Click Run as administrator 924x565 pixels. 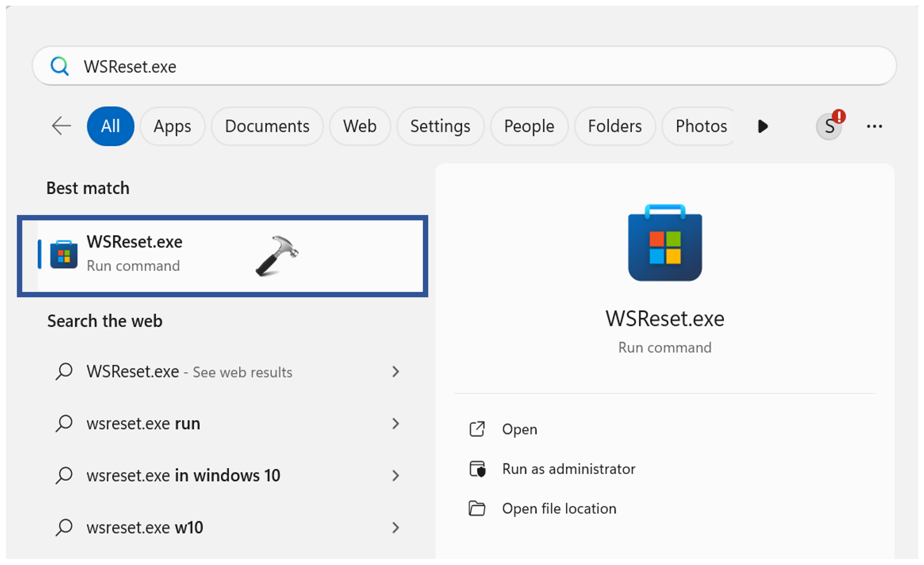pos(568,469)
